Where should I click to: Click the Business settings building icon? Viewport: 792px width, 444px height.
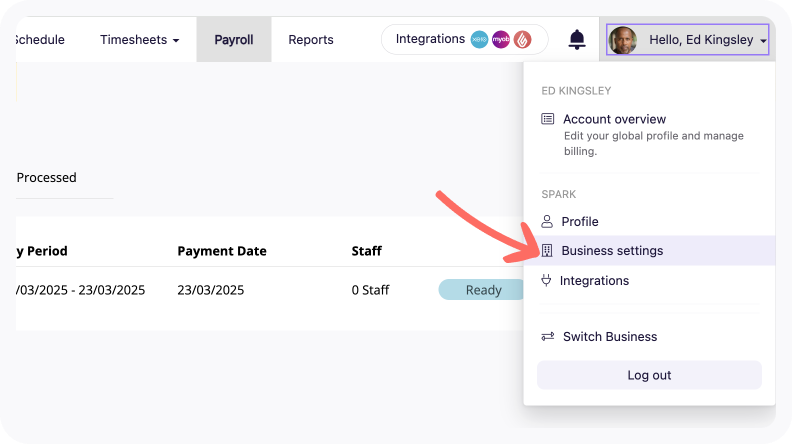pyautogui.click(x=547, y=251)
